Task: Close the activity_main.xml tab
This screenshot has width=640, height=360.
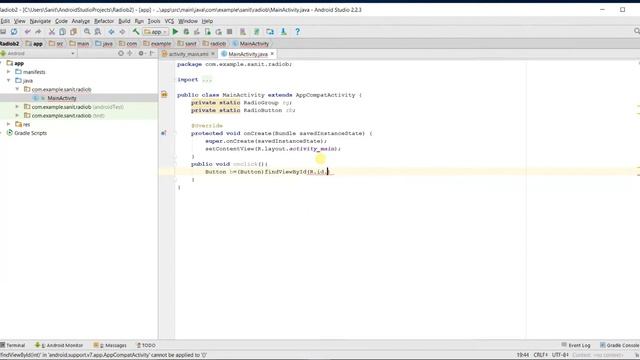Action: coord(213,53)
